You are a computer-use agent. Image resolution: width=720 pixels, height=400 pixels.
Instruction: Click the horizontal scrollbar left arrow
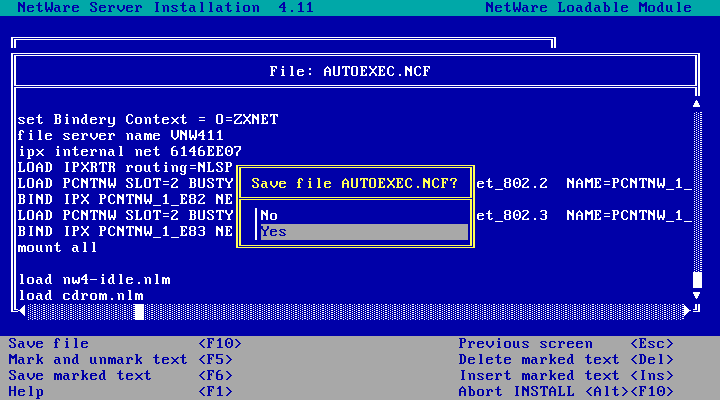tap(22, 311)
